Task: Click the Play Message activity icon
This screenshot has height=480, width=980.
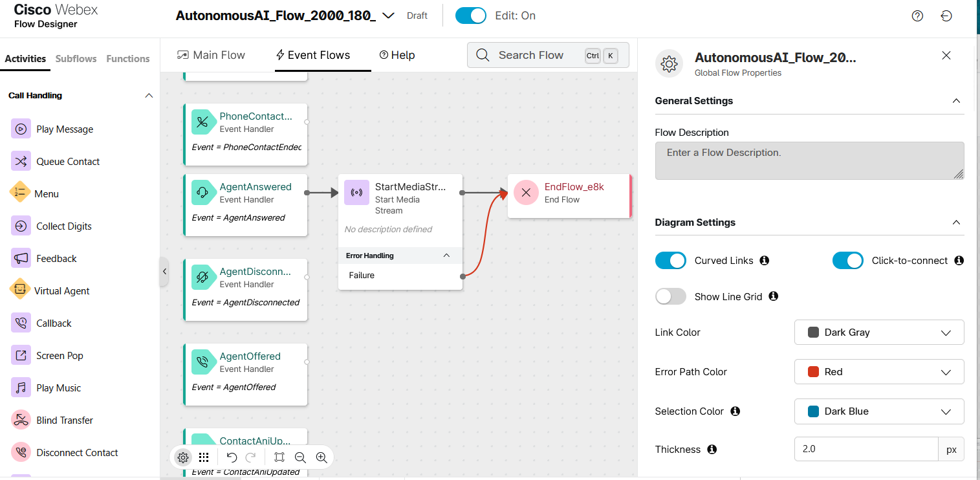Action: 21,129
